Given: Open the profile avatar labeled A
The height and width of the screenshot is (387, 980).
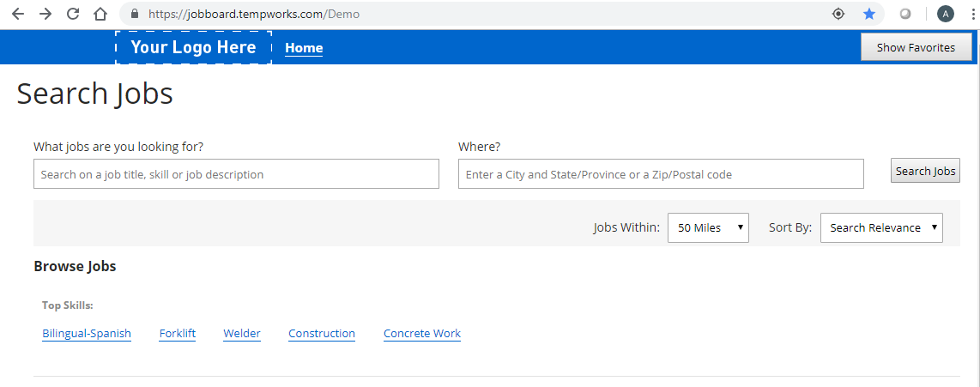Looking at the screenshot, I should point(946,14).
